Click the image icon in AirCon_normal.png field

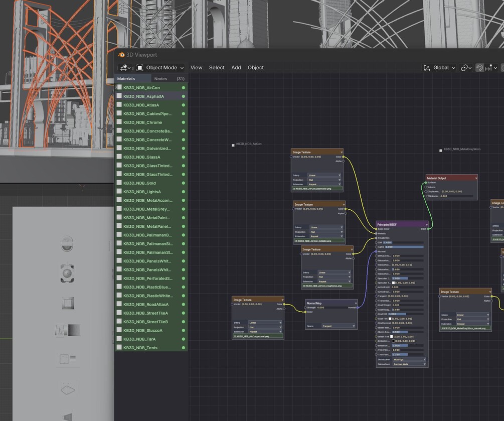coord(235,336)
